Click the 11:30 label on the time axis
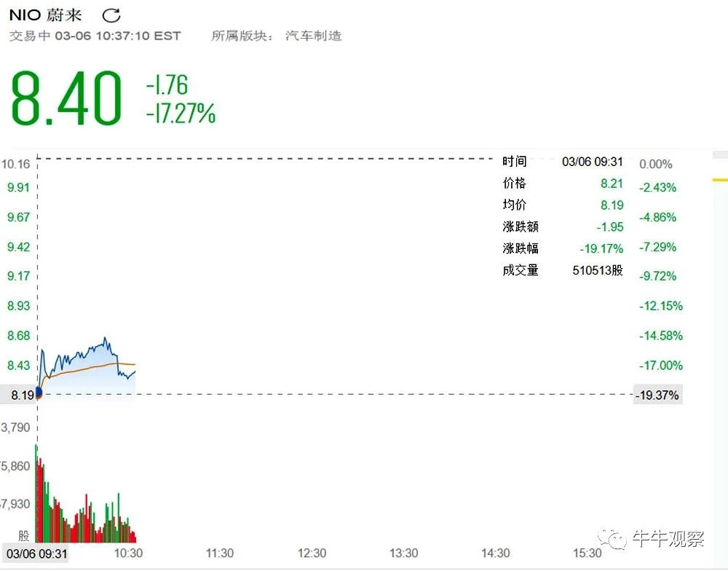Image resolution: width=728 pixels, height=571 pixels. 220,554
